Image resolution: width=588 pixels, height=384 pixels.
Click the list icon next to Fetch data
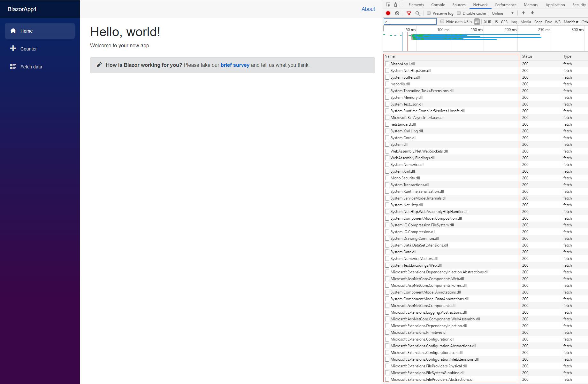(x=13, y=67)
